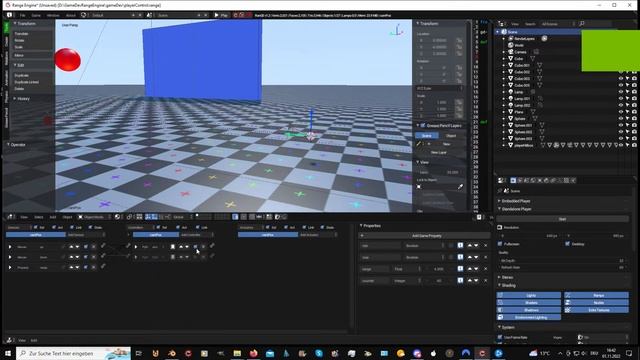
Task: Click the Translate tool button
Action: pyautogui.click(x=32, y=33)
